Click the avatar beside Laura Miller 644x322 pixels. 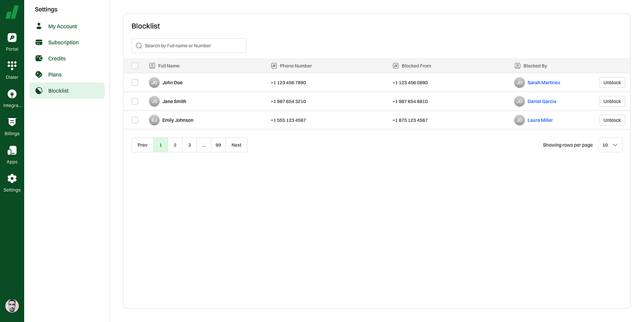(x=519, y=120)
